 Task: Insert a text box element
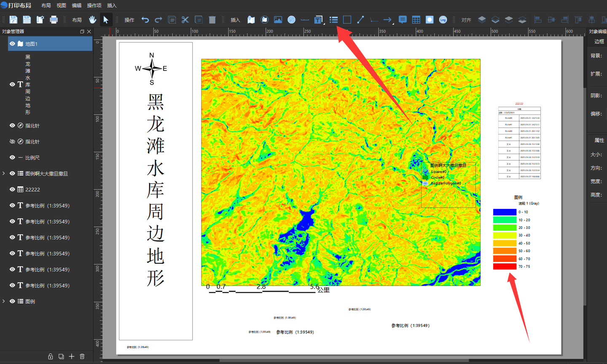tap(318, 20)
